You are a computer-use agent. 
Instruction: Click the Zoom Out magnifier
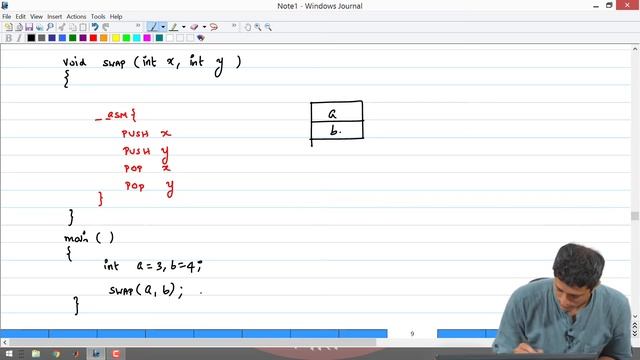tap(268, 27)
